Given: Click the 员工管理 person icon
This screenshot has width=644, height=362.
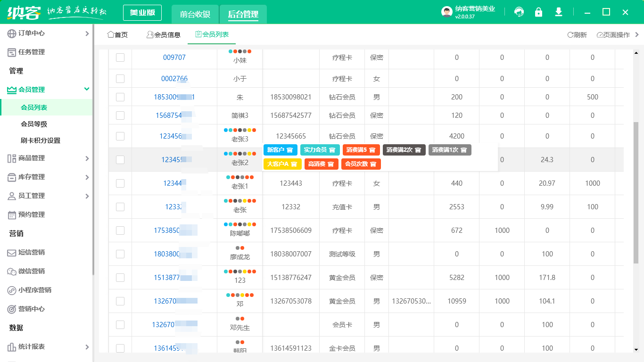Looking at the screenshot, I should [x=11, y=196].
